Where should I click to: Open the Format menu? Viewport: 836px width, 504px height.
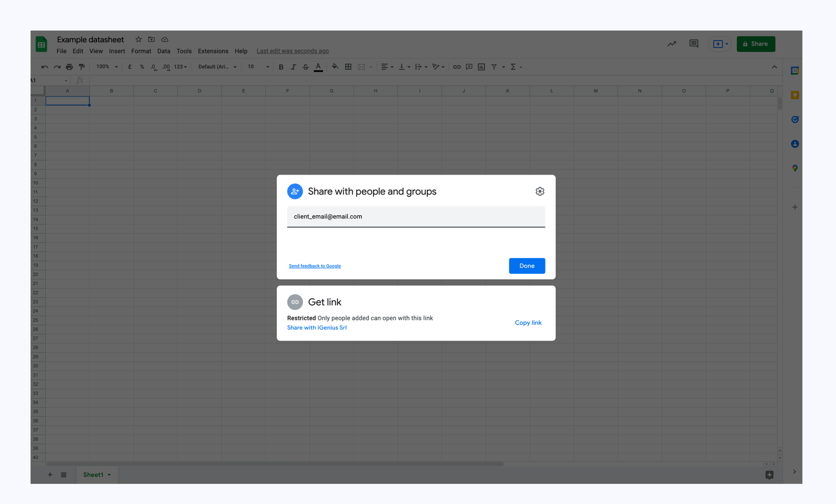(x=141, y=51)
